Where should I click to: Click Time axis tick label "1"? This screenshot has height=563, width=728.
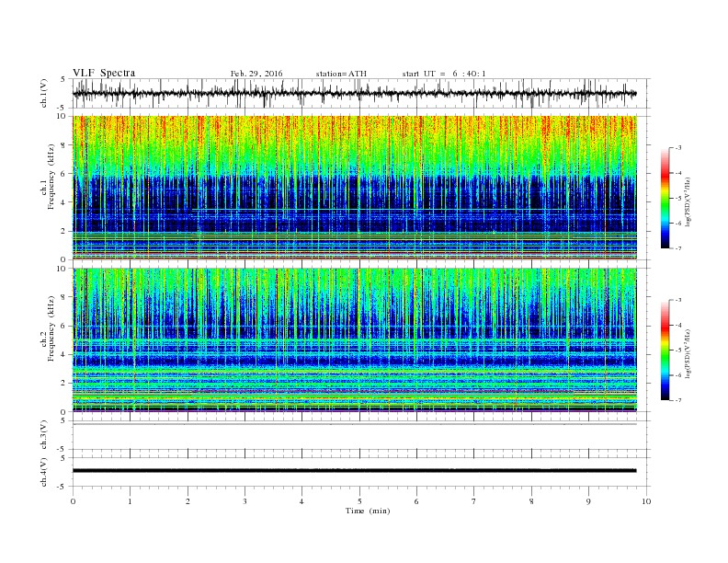(x=130, y=501)
